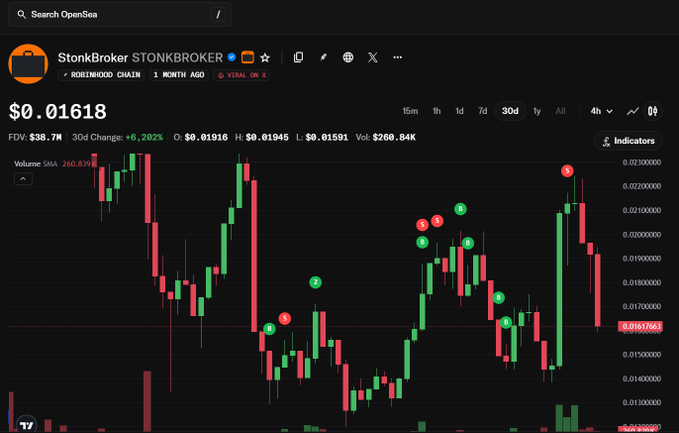The image size is (679, 433).
Task: Select the 1y time range
Action: pyautogui.click(x=537, y=111)
